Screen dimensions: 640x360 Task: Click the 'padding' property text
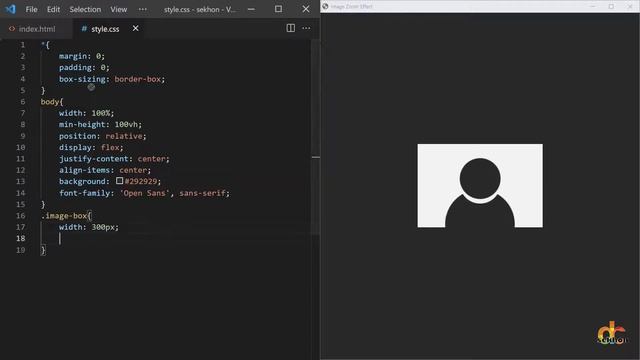click(x=76, y=68)
